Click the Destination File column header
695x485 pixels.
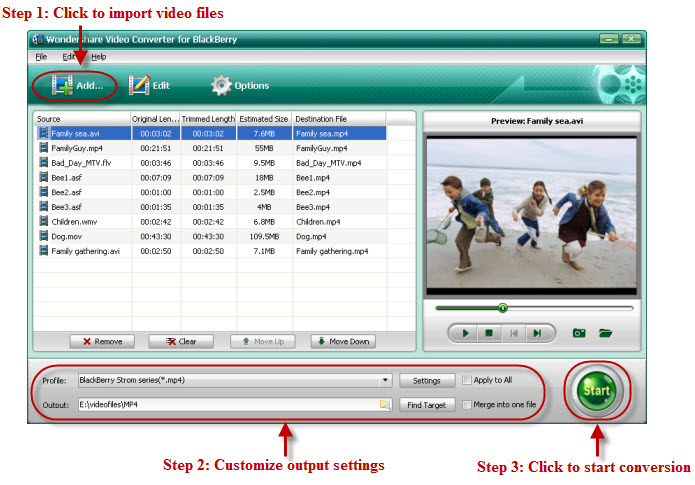[x=339, y=119]
